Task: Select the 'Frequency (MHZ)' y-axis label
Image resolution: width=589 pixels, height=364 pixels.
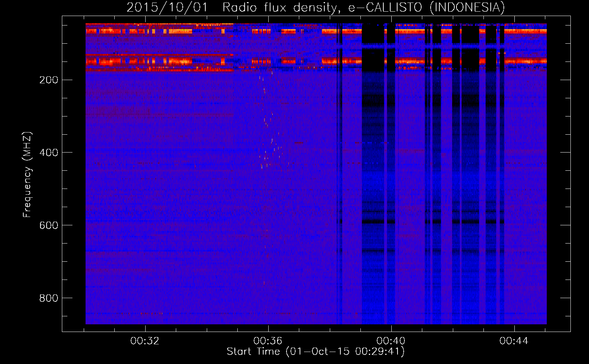Action: [x=27, y=175]
